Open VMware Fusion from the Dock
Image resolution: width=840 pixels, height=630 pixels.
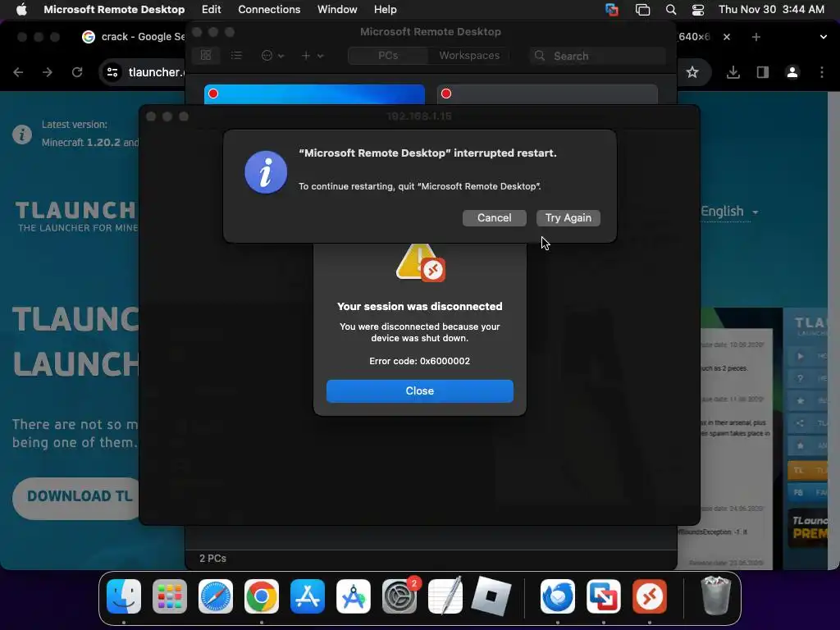pyautogui.click(x=604, y=596)
